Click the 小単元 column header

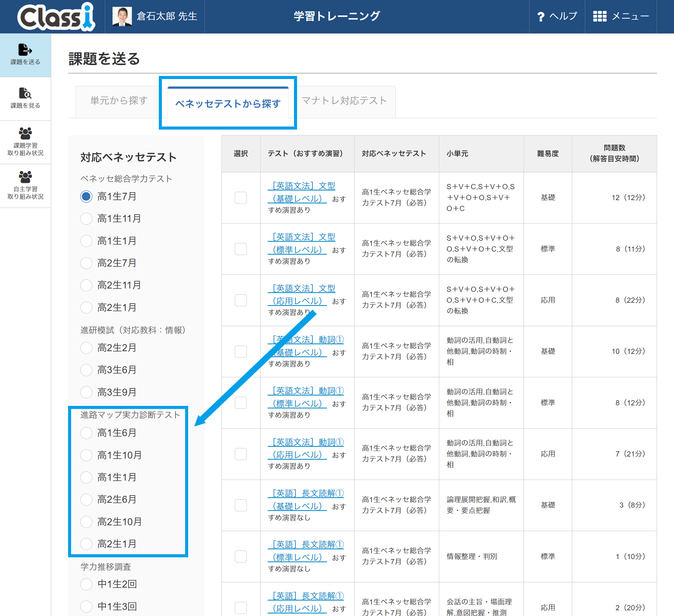[x=481, y=153]
